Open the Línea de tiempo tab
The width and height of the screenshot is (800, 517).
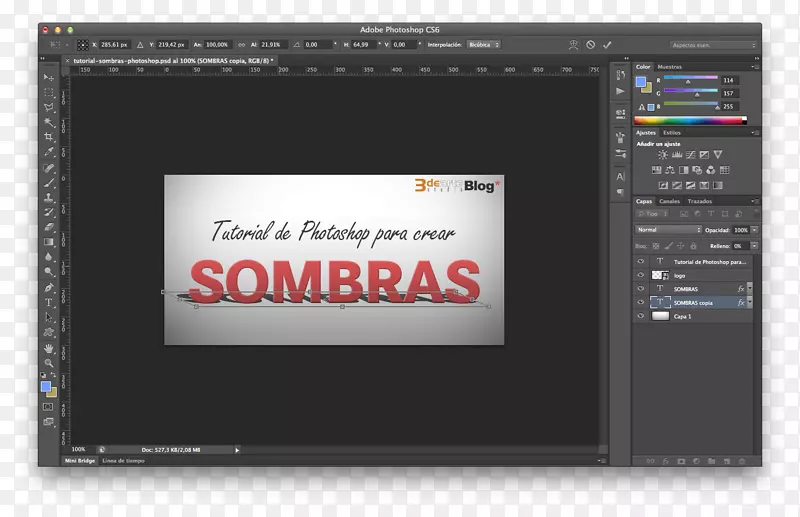click(x=123, y=460)
